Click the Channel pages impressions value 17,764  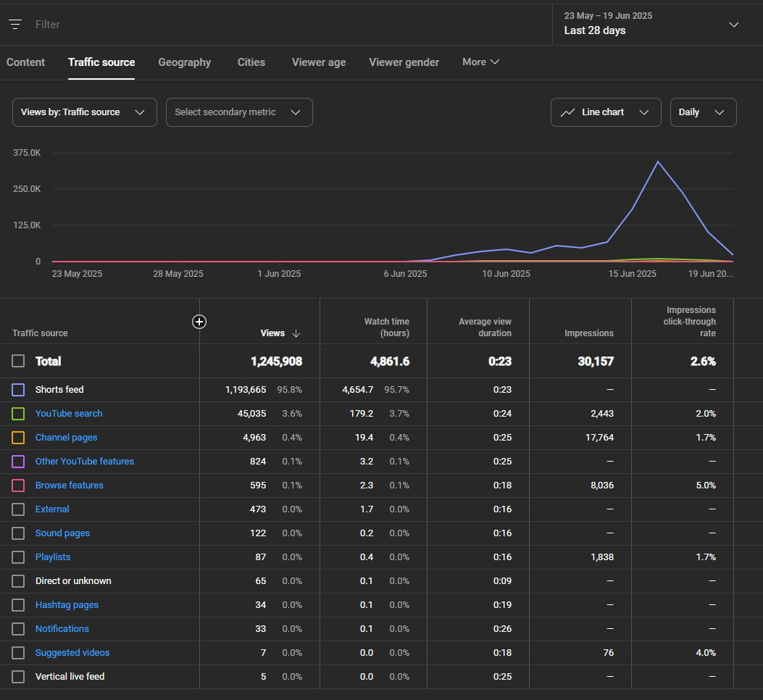point(599,438)
